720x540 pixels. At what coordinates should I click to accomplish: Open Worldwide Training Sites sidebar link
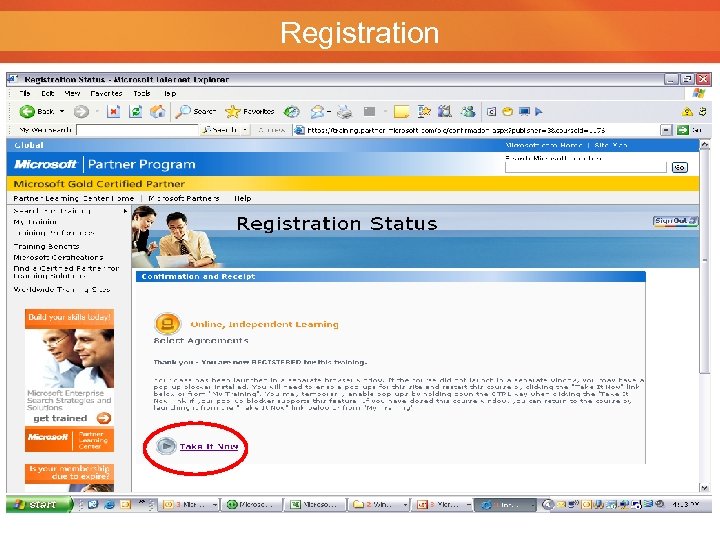pyautogui.click(x=62, y=289)
